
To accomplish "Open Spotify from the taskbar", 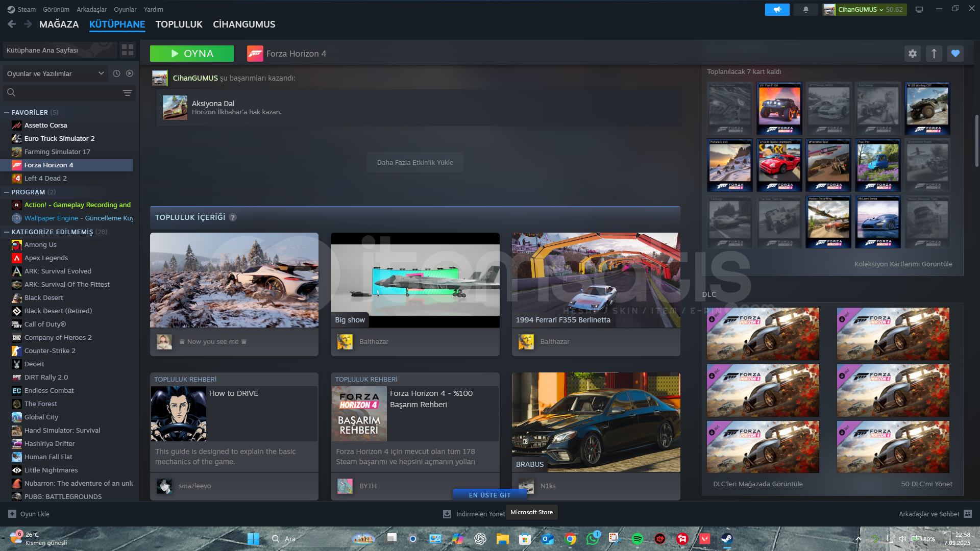I will (x=637, y=539).
